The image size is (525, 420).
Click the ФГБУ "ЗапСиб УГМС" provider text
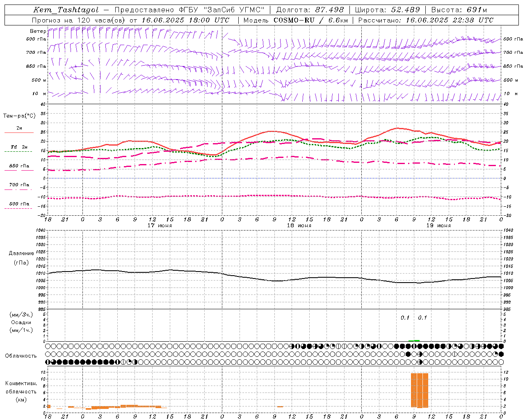coord(222,10)
